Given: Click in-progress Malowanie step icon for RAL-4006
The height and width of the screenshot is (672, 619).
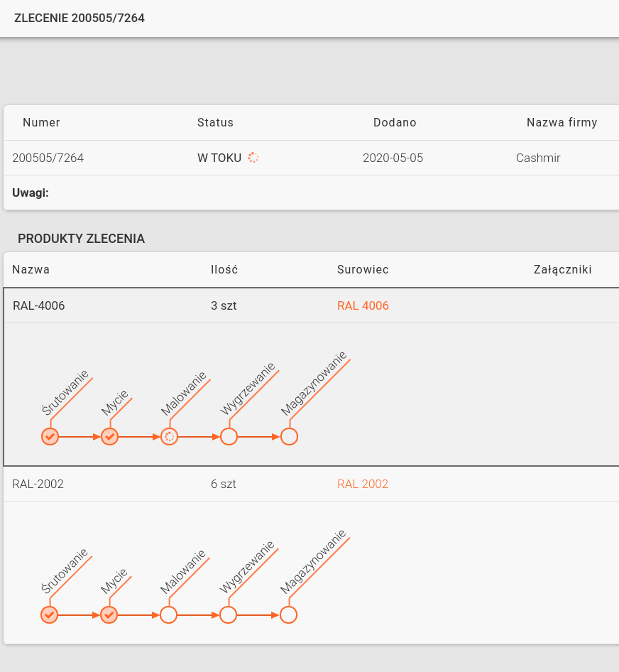Looking at the screenshot, I should (169, 436).
